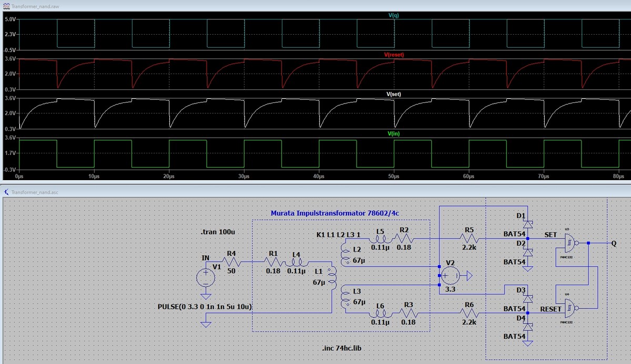Click the L1 primary inductor symbol

coord(332,278)
